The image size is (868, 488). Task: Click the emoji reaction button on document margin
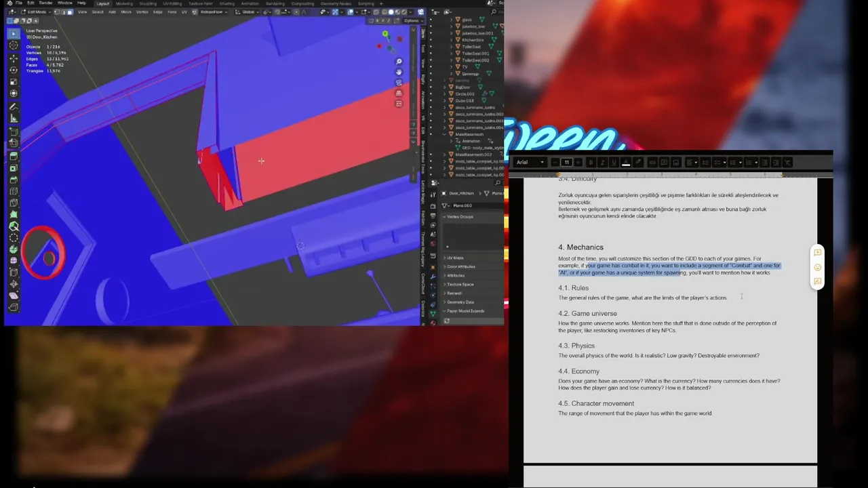(818, 267)
